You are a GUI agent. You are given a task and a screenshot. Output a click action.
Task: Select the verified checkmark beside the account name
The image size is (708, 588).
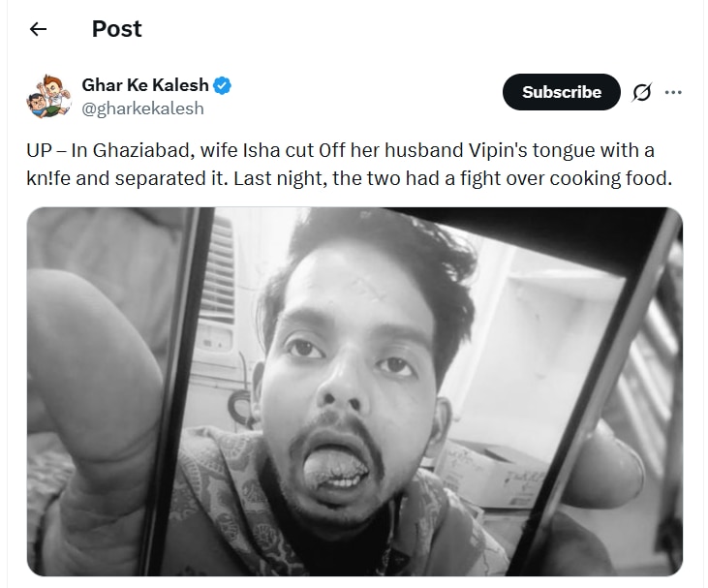tap(223, 86)
